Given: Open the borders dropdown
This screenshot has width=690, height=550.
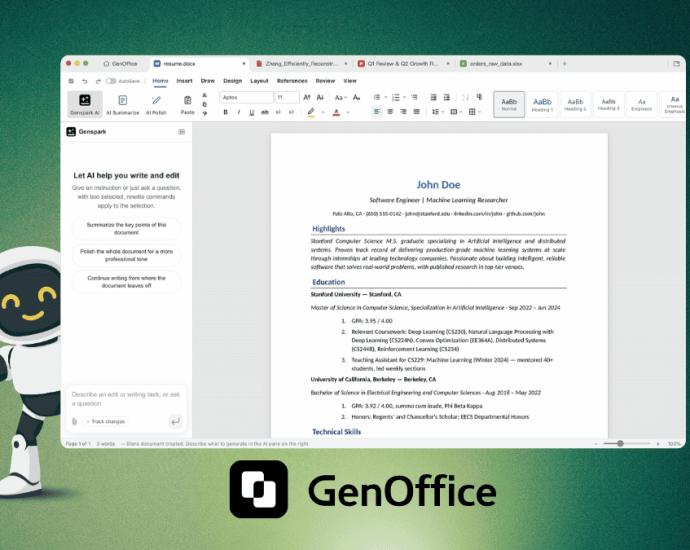Looking at the screenshot, I should pos(475,112).
